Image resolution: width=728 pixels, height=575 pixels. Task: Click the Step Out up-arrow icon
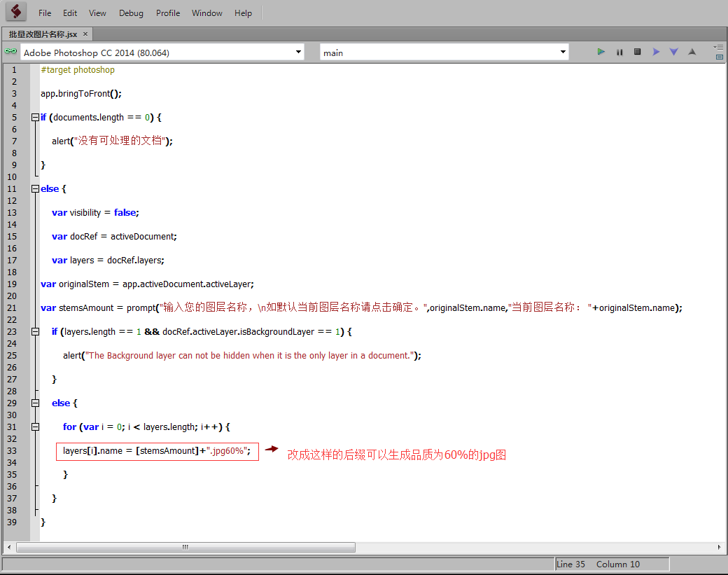coord(692,52)
